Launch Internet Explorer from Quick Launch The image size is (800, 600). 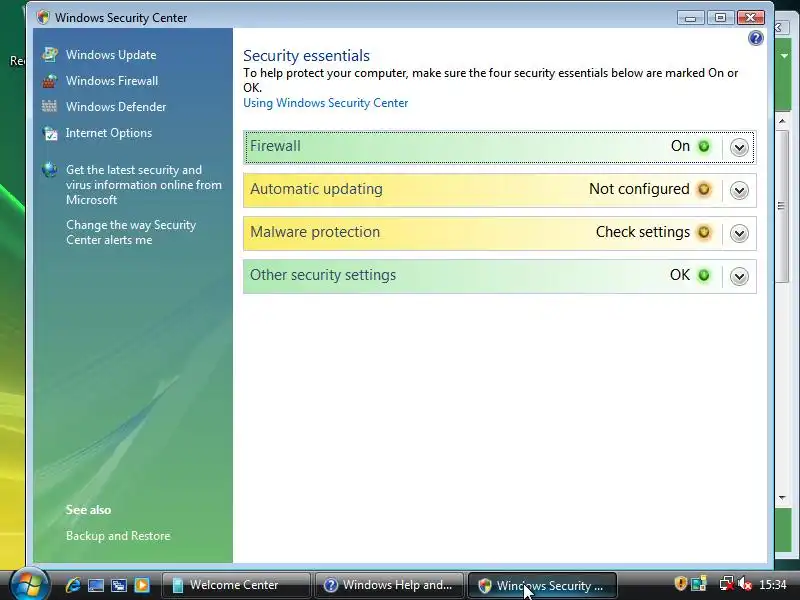pos(73,585)
